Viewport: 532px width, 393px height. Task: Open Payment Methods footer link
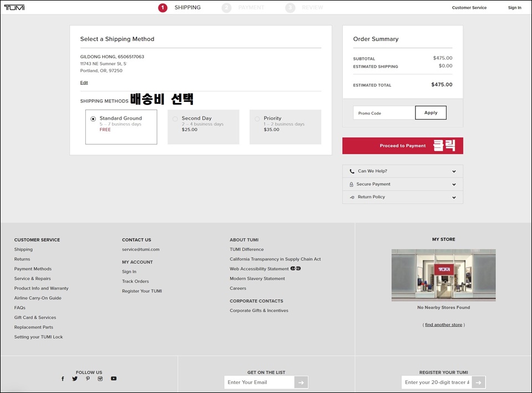click(33, 269)
